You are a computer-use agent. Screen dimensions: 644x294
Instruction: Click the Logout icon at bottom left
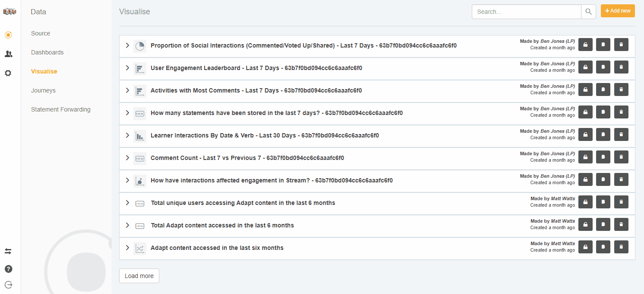pyautogui.click(x=8, y=284)
